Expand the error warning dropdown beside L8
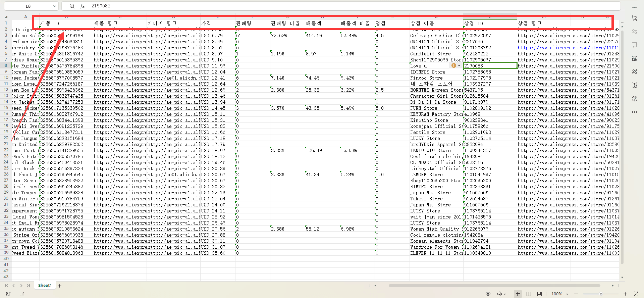 pyautogui.click(x=459, y=66)
